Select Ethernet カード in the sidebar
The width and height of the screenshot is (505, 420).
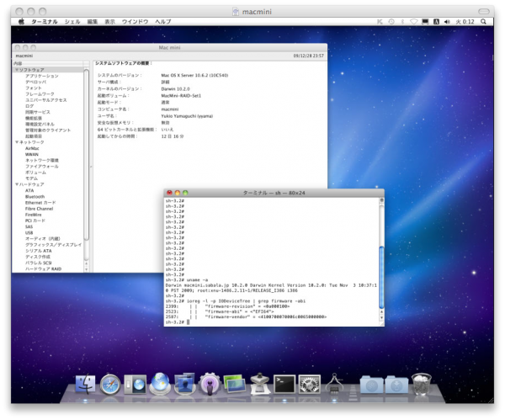pos(40,203)
